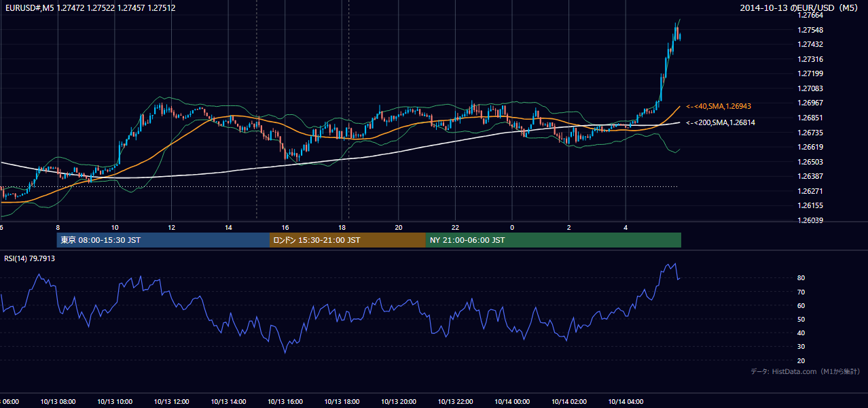Click hour marker 12 under price chart

(171, 228)
